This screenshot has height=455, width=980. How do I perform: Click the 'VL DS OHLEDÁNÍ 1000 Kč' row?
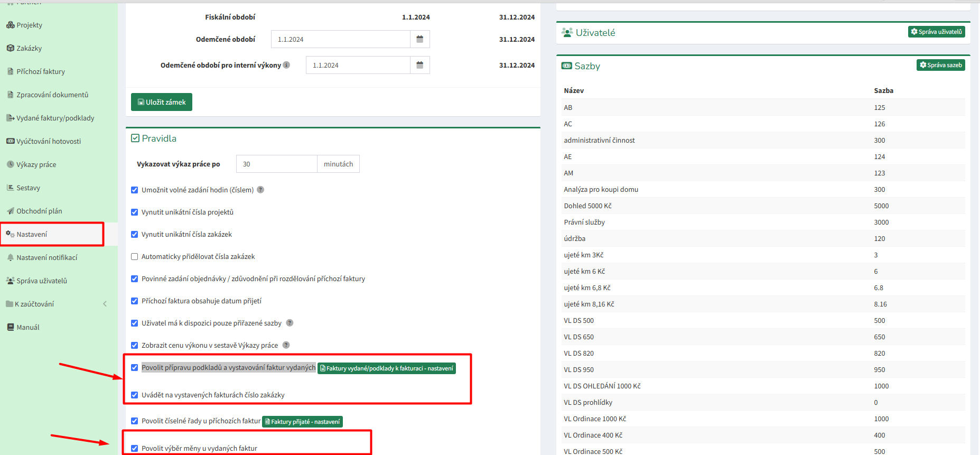click(x=763, y=386)
